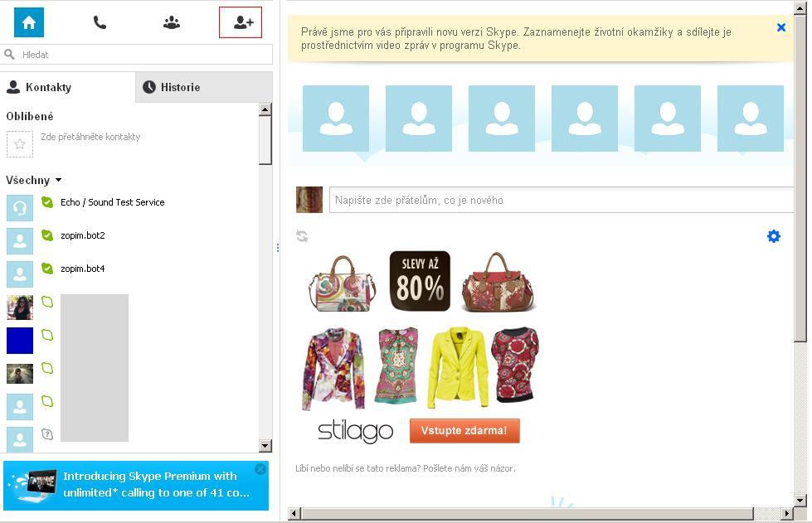
Task: Click the yellow blazer ad image
Action: 458,367
